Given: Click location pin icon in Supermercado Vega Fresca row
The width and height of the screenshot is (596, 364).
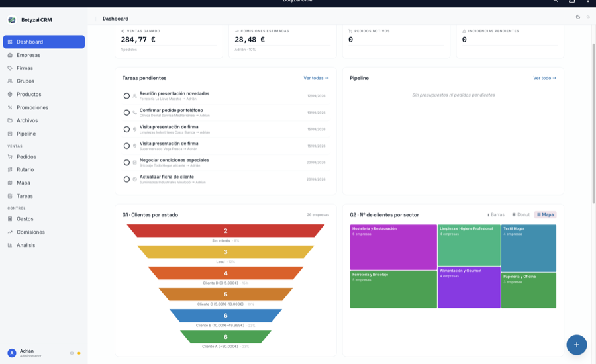Looking at the screenshot, I should pyautogui.click(x=135, y=146).
